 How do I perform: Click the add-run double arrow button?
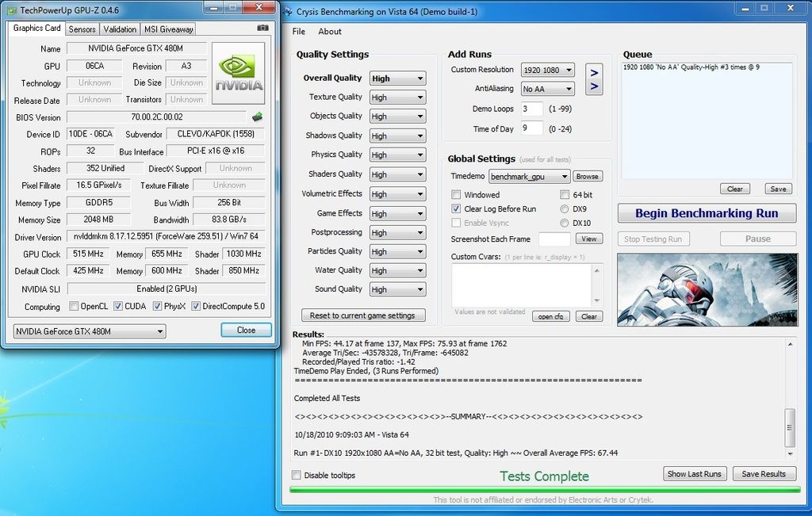click(x=594, y=79)
